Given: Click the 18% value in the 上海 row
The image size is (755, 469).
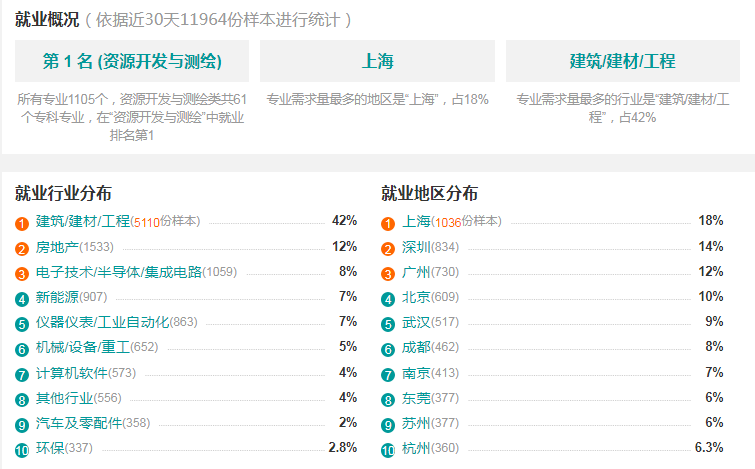Looking at the screenshot, I should (711, 221).
